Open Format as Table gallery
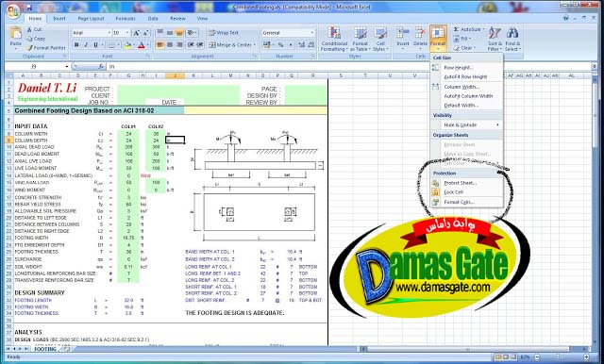 point(361,39)
